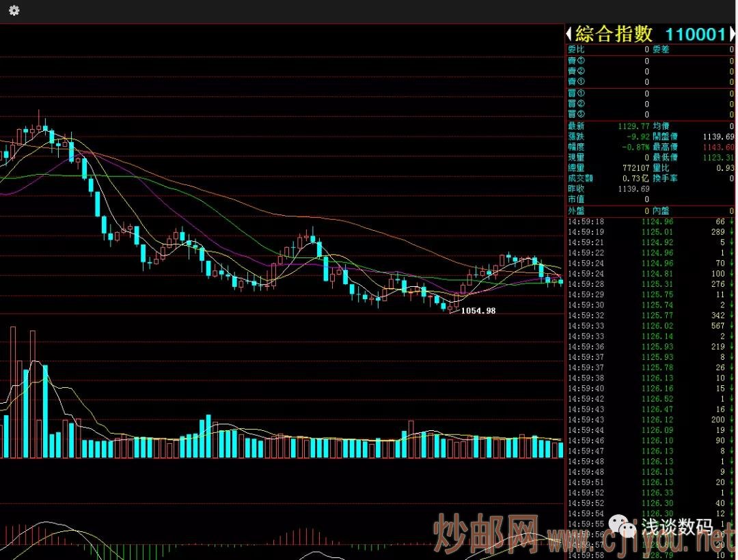Open settings via the gear icon

click(x=14, y=11)
